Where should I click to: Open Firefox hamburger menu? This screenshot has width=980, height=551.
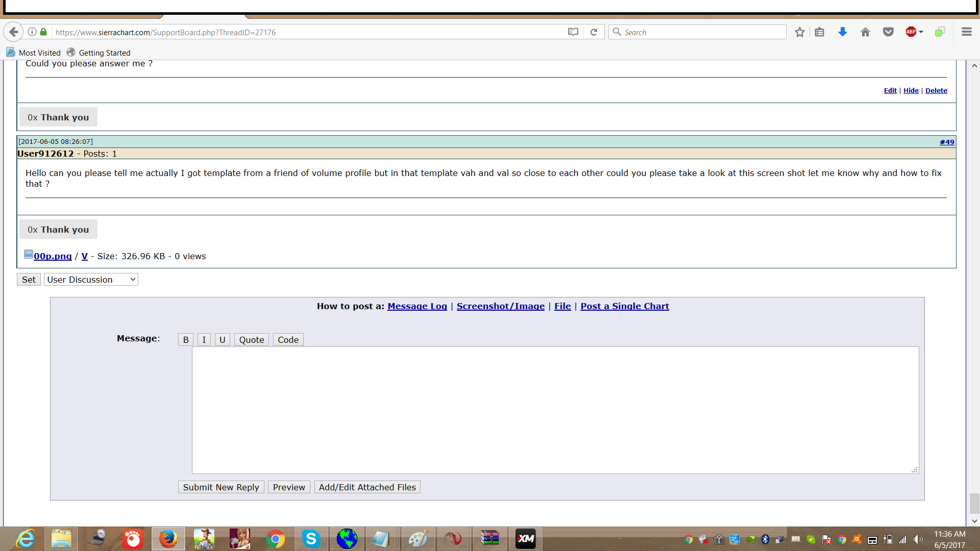[966, 32]
